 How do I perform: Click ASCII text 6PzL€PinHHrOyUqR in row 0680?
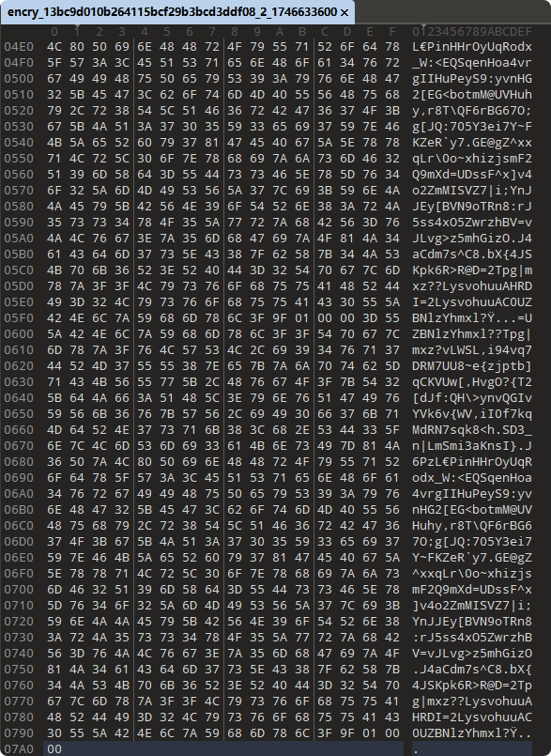coord(472,461)
